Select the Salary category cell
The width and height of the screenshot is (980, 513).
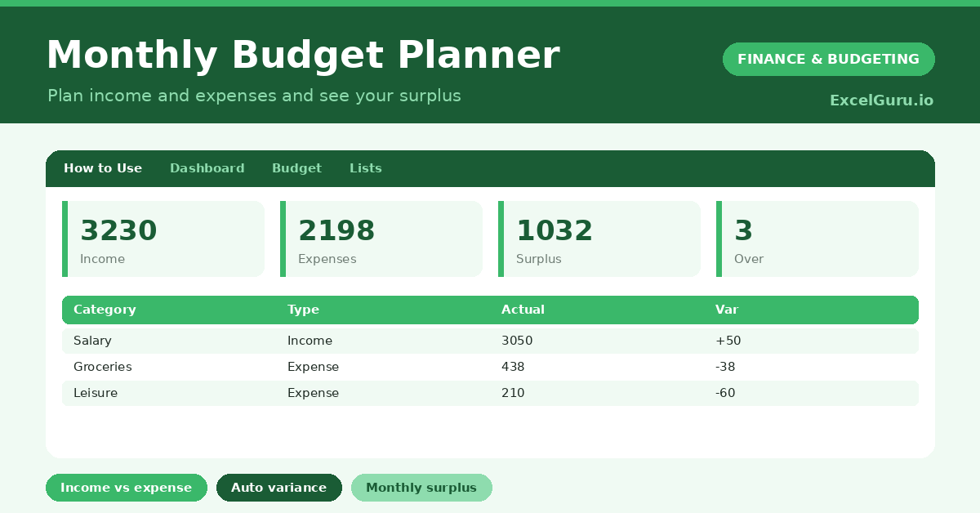pos(92,341)
